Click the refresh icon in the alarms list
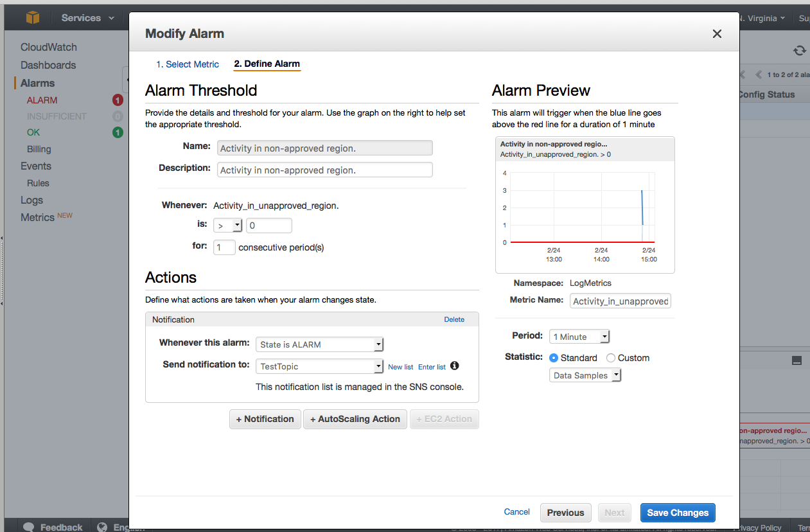The image size is (810, 532). point(799,51)
